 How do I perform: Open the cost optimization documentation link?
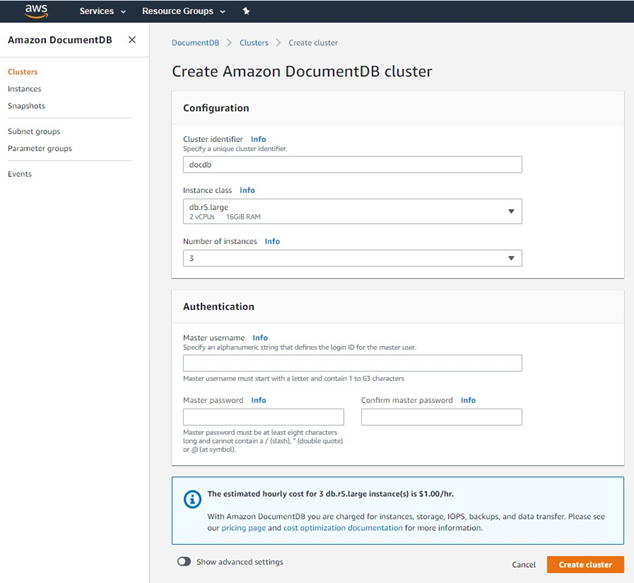click(x=342, y=528)
